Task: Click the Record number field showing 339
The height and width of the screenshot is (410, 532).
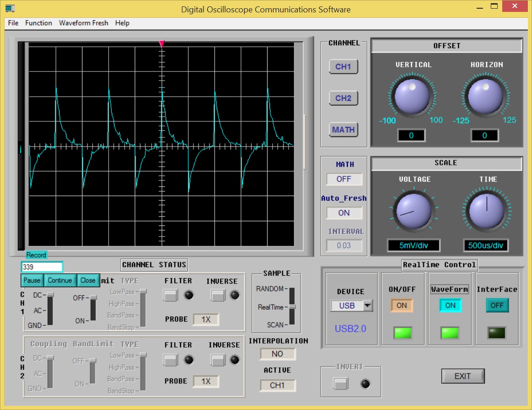Action: coord(42,267)
